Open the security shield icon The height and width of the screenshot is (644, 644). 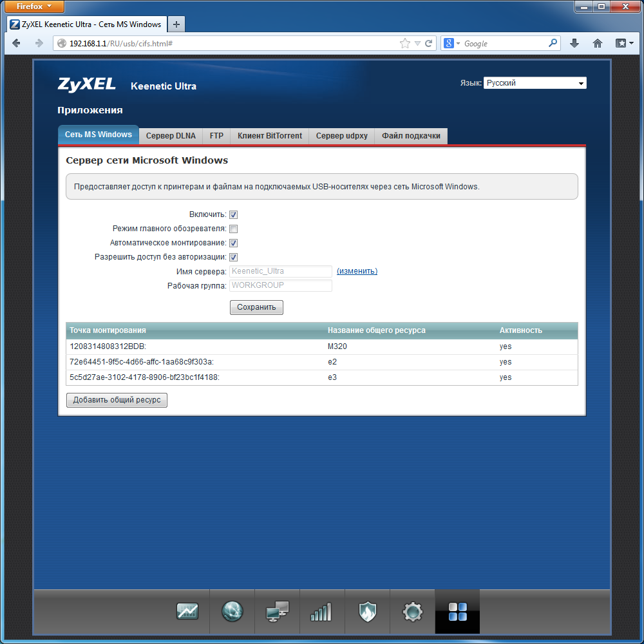pyautogui.click(x=367, y=612)
